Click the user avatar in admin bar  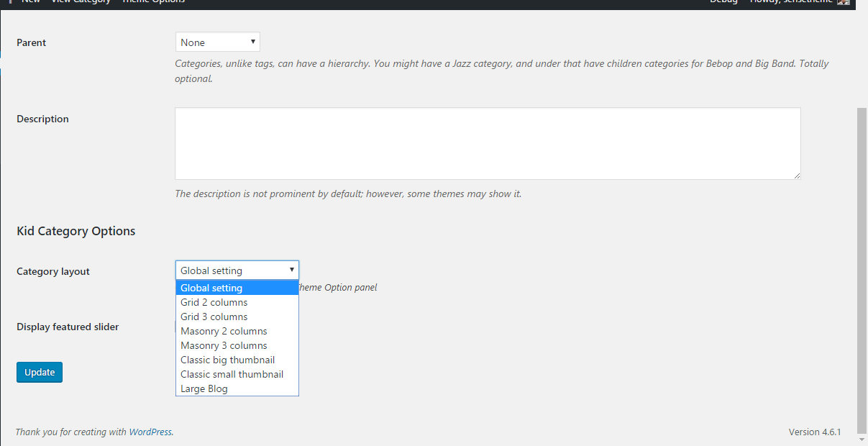pyautogui.click(x=843, y=2)
